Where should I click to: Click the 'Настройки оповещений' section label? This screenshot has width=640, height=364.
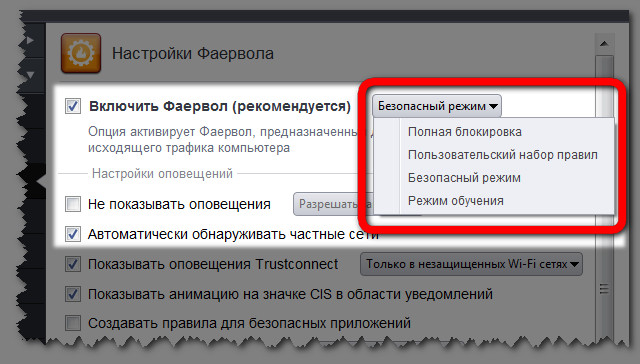pyautogui.click(x=162, y=173)
